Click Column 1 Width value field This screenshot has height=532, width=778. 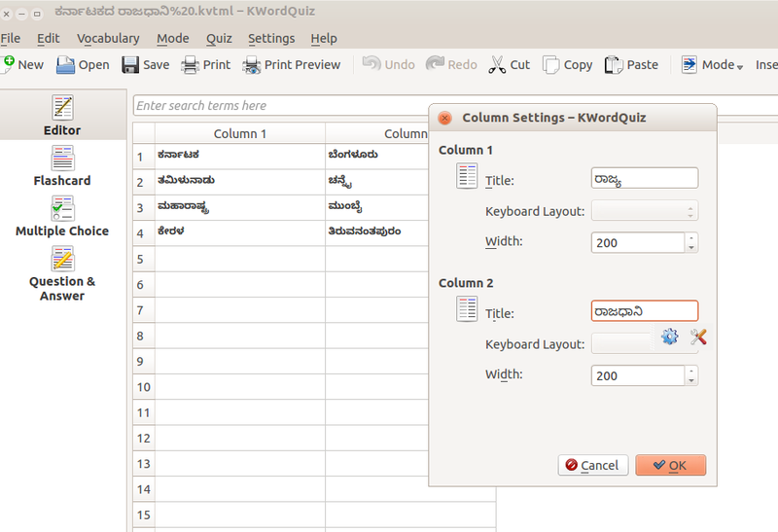pyautogui.click(x=638, y=243)
